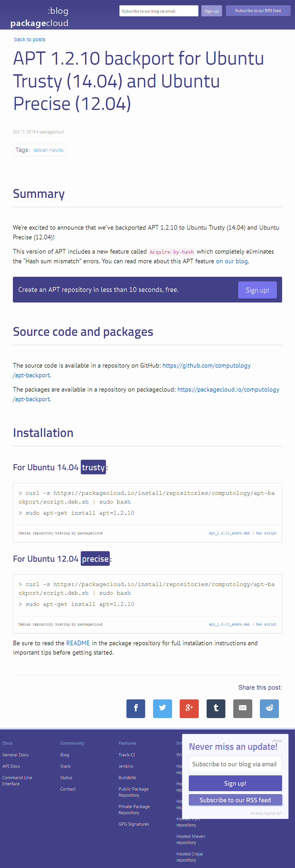Click Already signed up? link
The height and width of the screenshot is (868, 295).
pos(266,813)
